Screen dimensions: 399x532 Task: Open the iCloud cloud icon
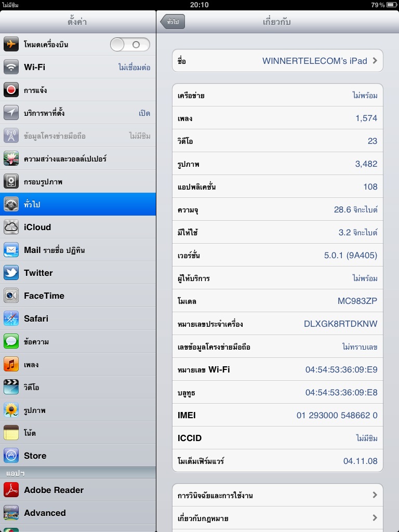[x=11, y=227]
